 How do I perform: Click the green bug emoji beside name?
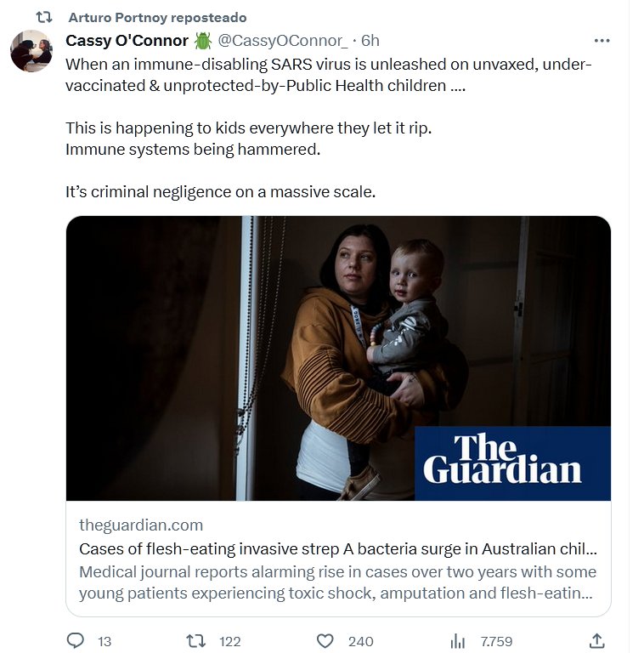point(203,40)
